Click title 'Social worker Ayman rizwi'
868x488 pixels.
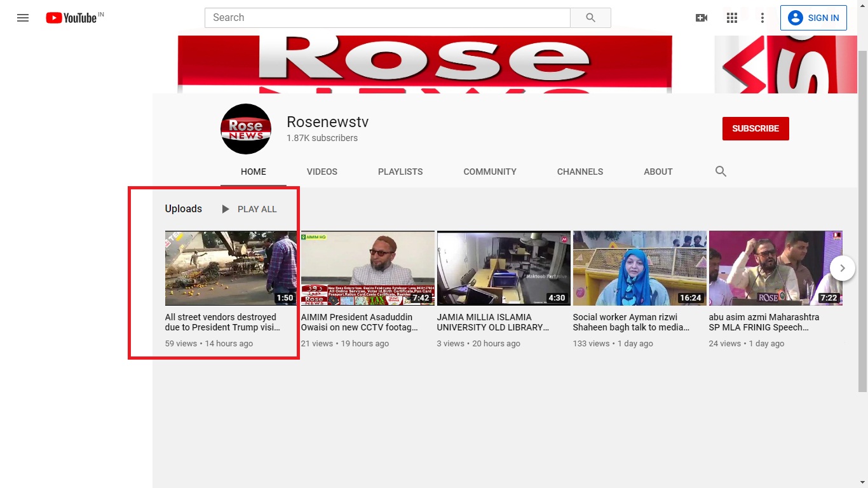[632, 322]
